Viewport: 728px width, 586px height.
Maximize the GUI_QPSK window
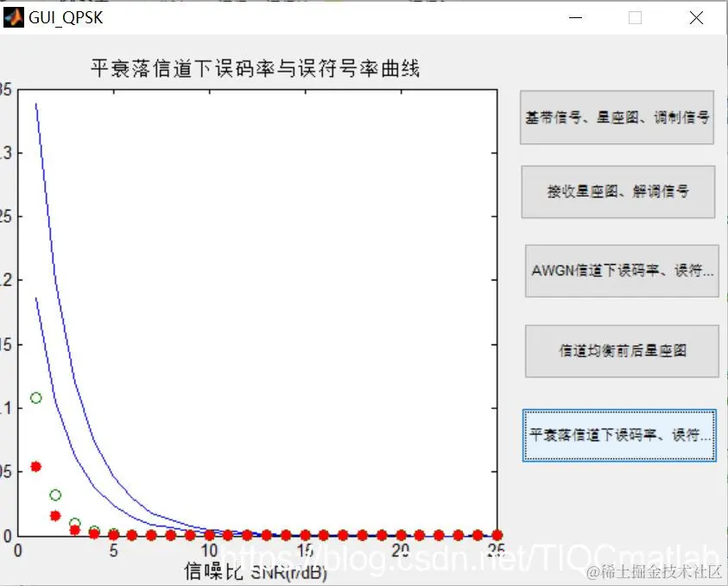[636, 17]
